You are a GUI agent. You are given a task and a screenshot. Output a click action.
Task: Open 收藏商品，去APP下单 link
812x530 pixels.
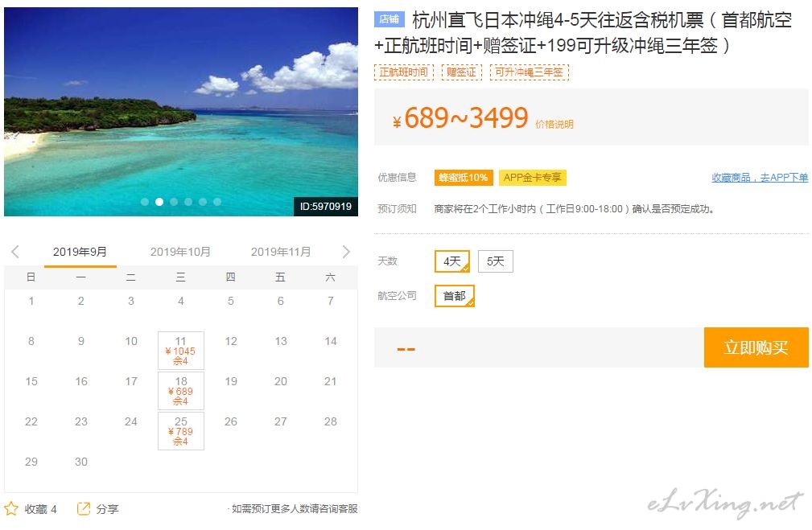(760, 178)
